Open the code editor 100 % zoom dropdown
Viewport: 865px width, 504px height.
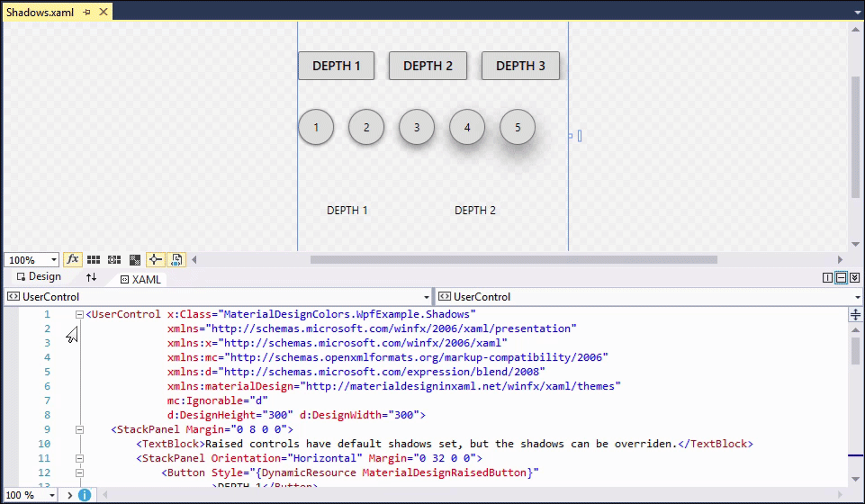point(52,495)
